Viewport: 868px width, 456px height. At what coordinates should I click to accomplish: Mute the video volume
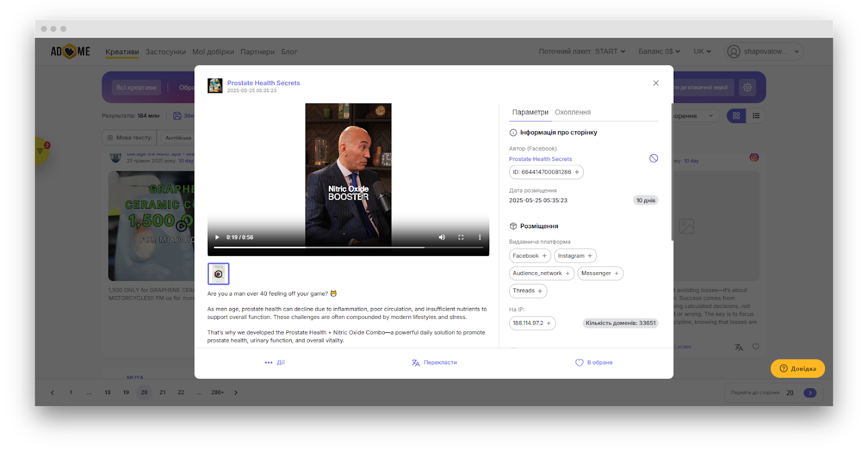(442, 237)
